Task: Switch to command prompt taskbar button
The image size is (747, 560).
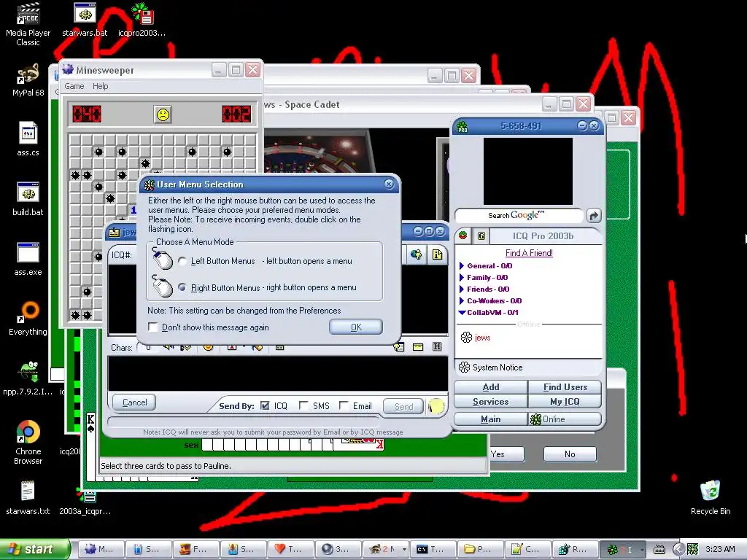Action: point(432,549)
